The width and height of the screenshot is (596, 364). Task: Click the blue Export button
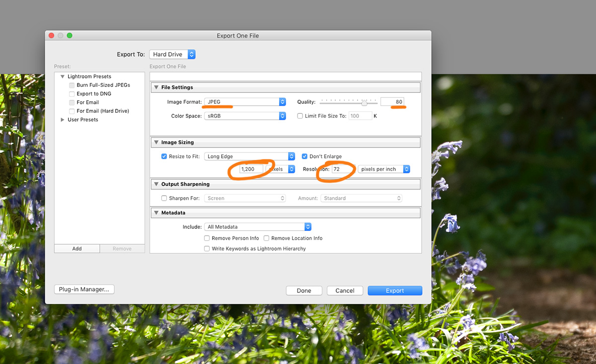[x=395, y=291]
